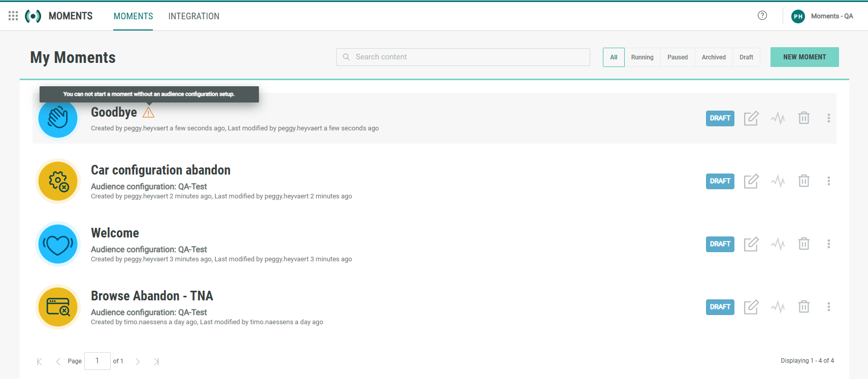This screenshot has height=379, width=868.
Task: View activity graph for Welcome moment
Action: pyautogui.click(x=778, y=244)
